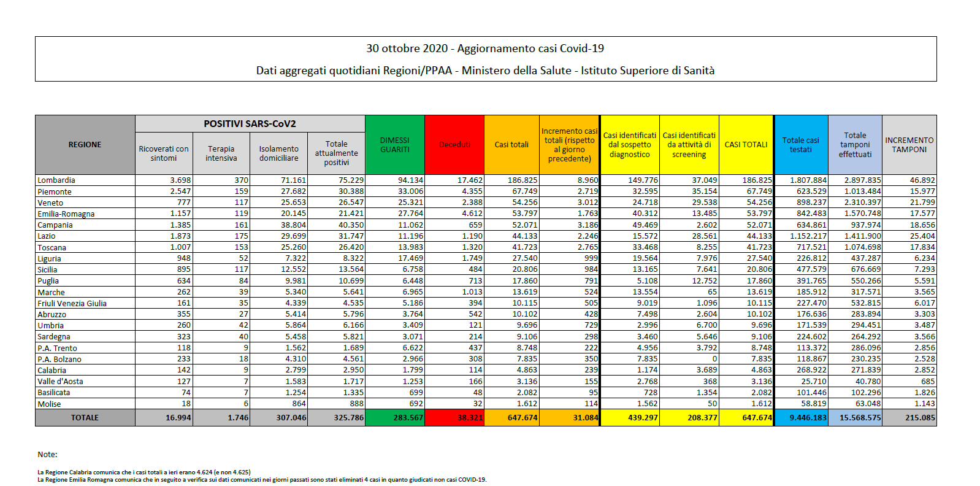Select the Campania row label
Screen dimensions: 980x486
(55, 225)
